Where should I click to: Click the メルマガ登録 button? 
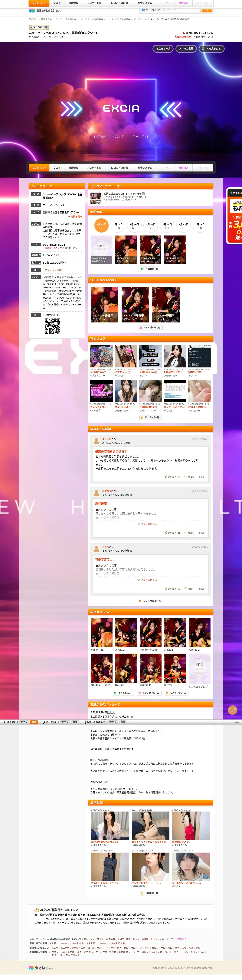(x=186, y=49)
